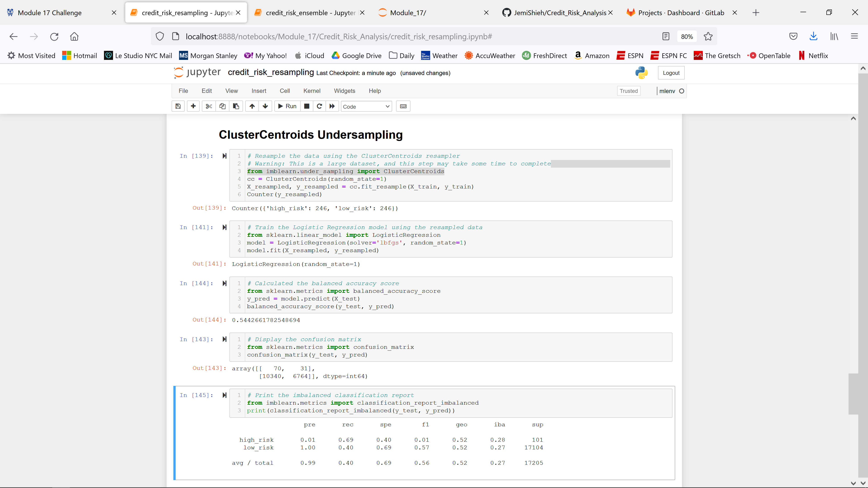Open the File menu
Screen dimensions: 868x488
(183, 91)
